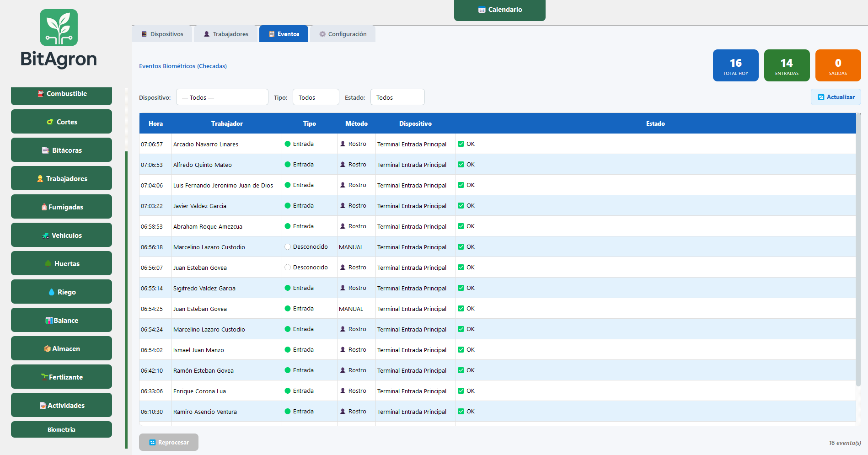Open the Estado filter dropdown
868x455 pixels.
397,97
